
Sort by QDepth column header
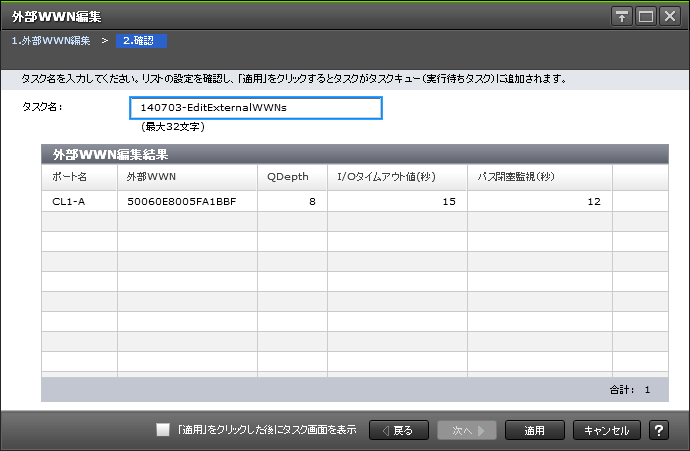292,177
